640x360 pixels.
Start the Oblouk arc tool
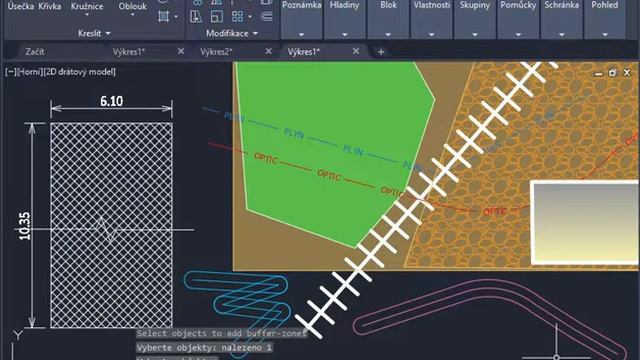[133, 6]
